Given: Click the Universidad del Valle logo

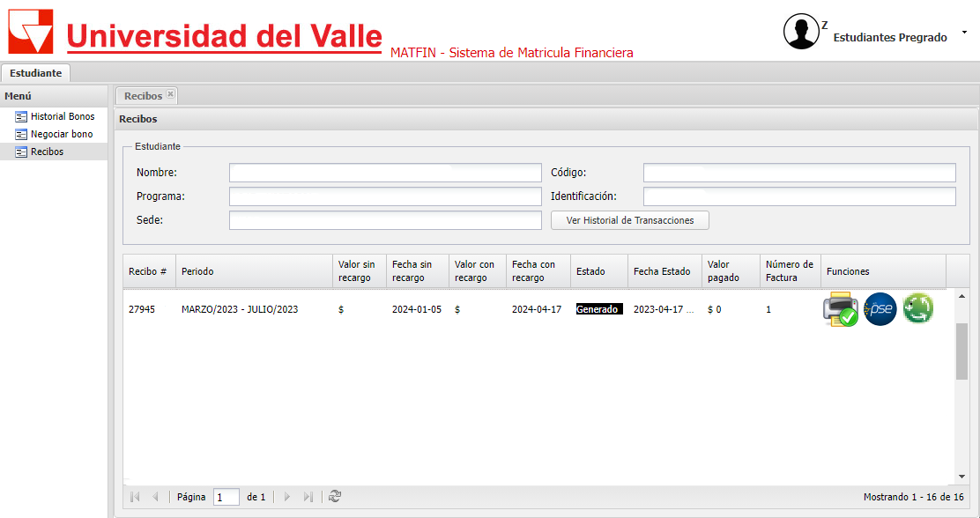Looking at the screenshot, I should point(31,32).
